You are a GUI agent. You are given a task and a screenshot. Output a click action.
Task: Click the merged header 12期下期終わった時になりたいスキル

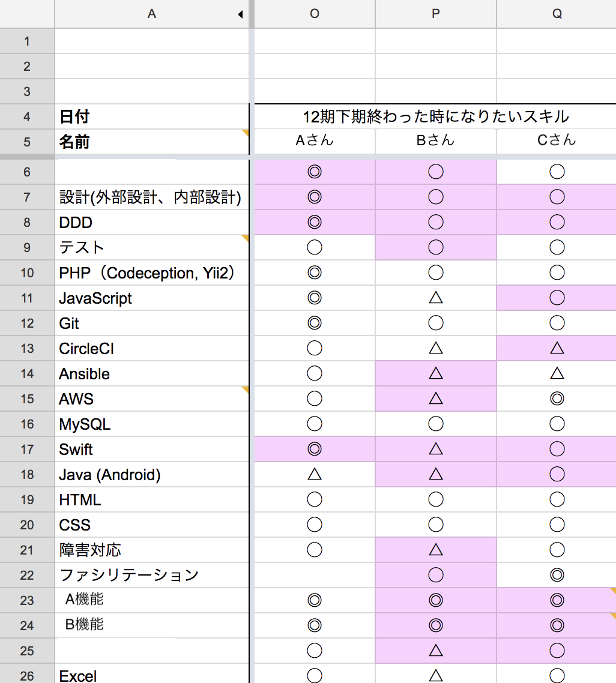coord(436,117)
